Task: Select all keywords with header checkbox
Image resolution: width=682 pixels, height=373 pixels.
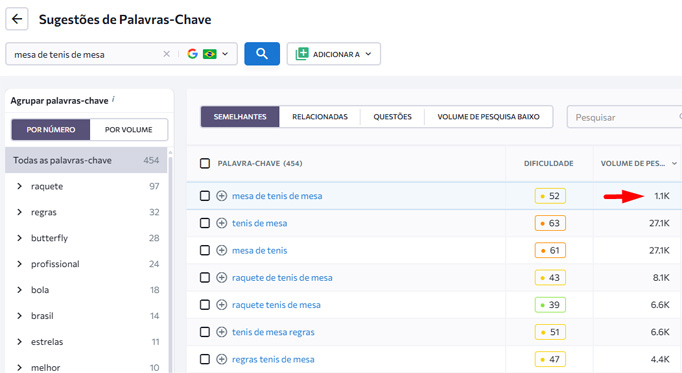Action: pyautogui.click(x=205, y=163)
